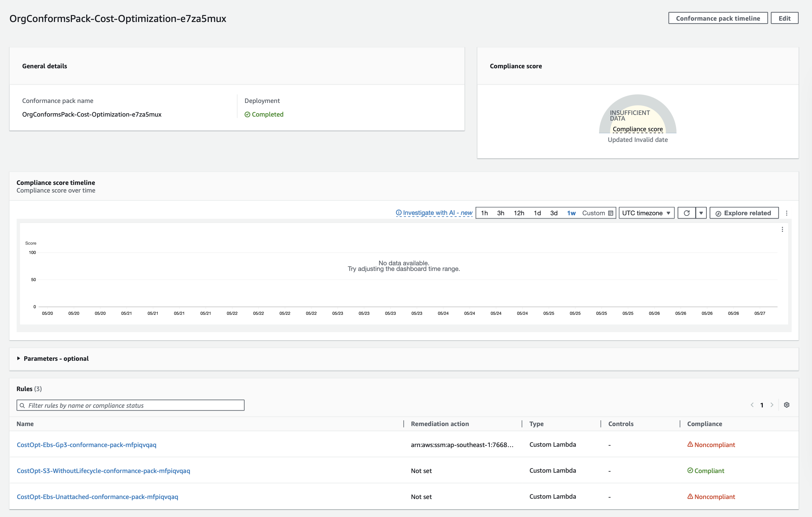Switch to the 3d time range
The height and width of the screenshot is (517, 812).
coord(554,213)
